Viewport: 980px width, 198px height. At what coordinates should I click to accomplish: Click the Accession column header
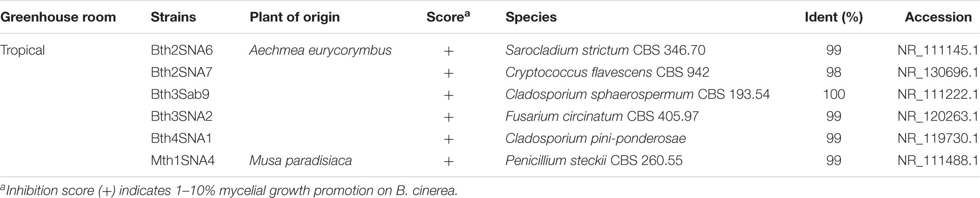click(x=938, y=17)
